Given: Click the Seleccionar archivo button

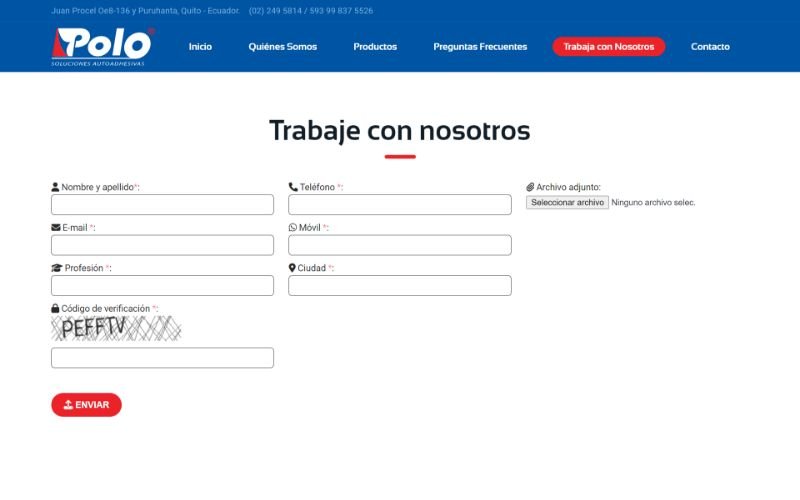Looking at the screenshot, I should (567, 202).
